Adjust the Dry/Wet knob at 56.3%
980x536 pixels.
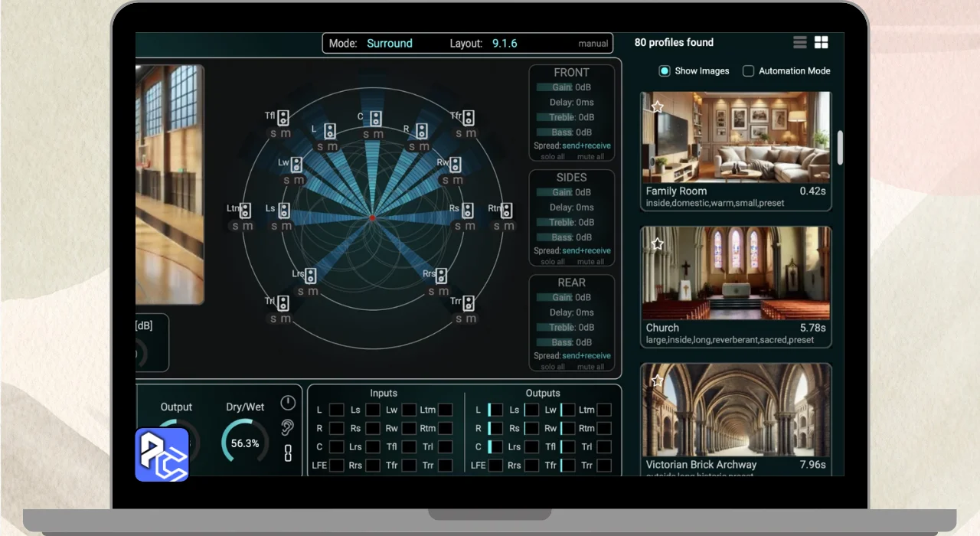click(x=245, y=443)
